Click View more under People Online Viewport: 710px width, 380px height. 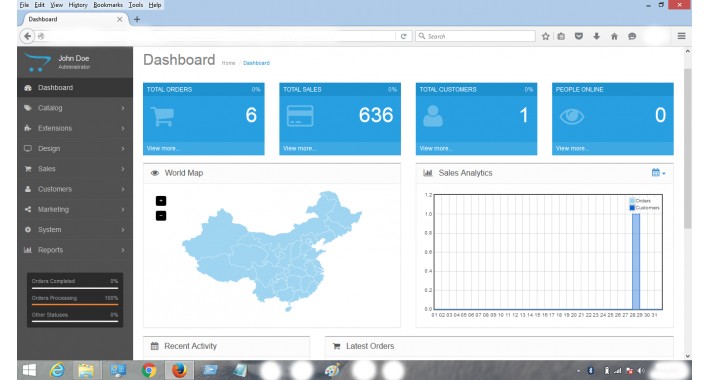572,149
